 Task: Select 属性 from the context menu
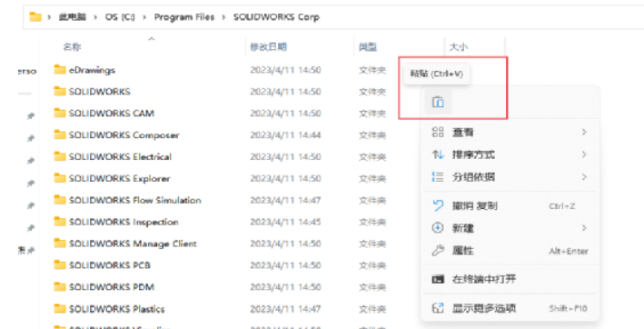tap(510, 251)
